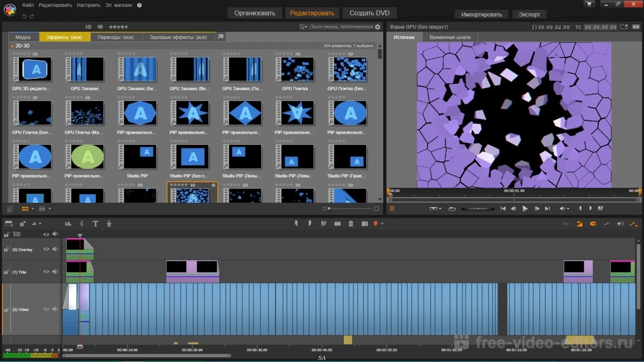Lock the Overlay track
This screenshot has height=362, width=644.
6,250
